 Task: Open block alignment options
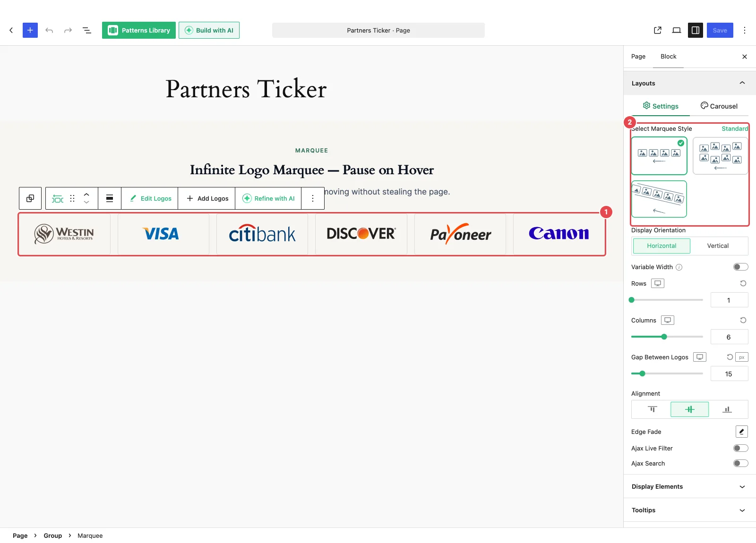tap(110, 198)
